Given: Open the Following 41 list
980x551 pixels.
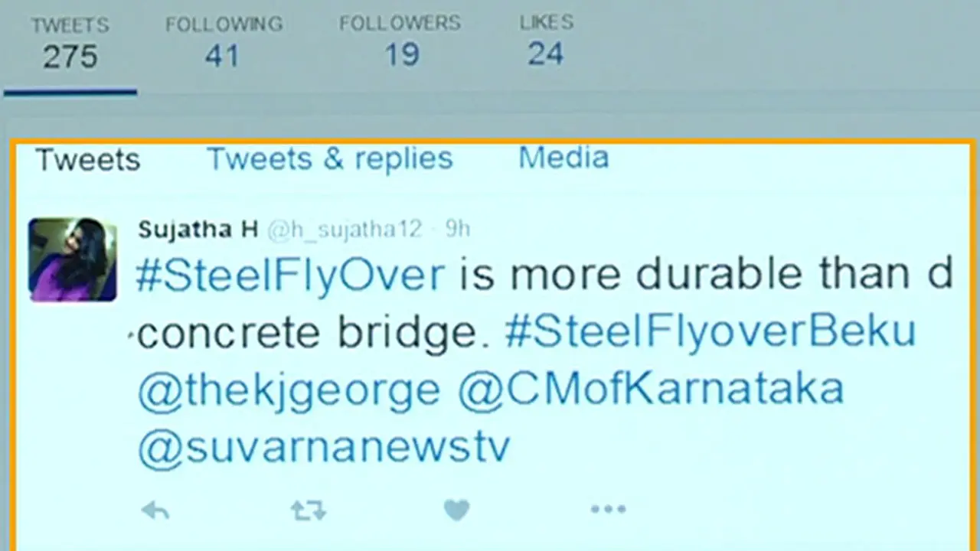Looking at the screenshot, I should coord(224,44).
